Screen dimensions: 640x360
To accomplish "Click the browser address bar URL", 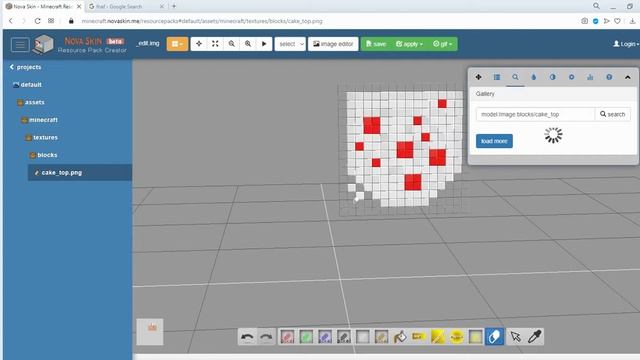I will (202, 21).
